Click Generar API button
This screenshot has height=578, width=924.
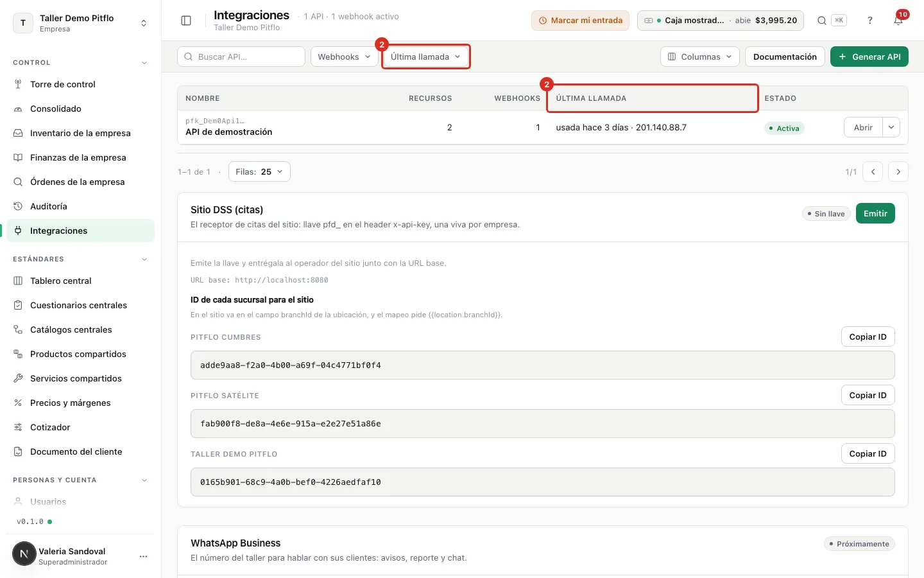coord(869,57)
